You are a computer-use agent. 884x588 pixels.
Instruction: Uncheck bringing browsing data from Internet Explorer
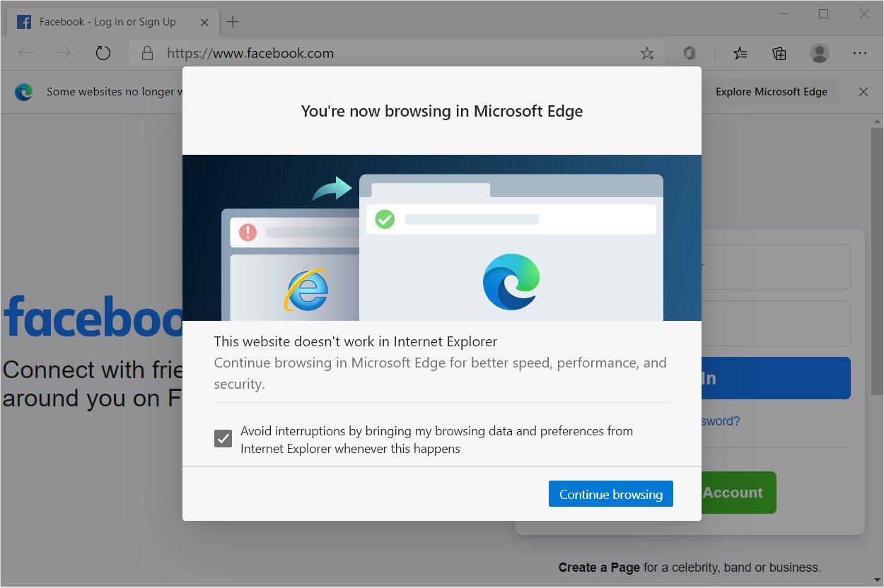pyautogui.click(x=222, y=438)
